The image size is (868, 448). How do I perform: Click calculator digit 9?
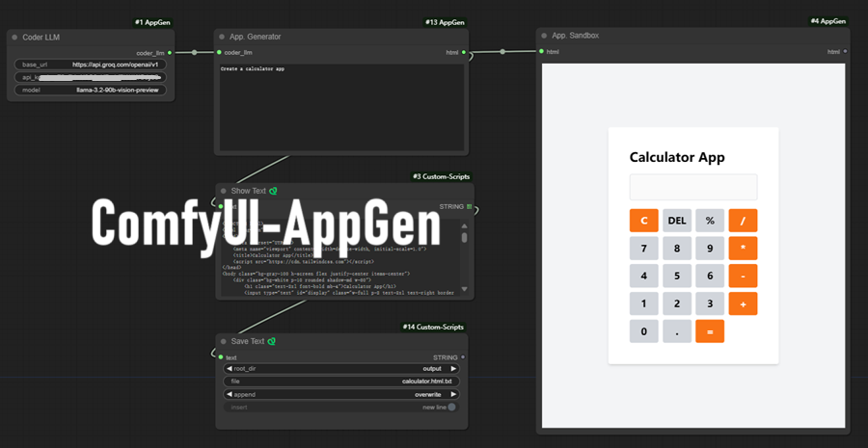pyautogui.click(x=710, y=249)
